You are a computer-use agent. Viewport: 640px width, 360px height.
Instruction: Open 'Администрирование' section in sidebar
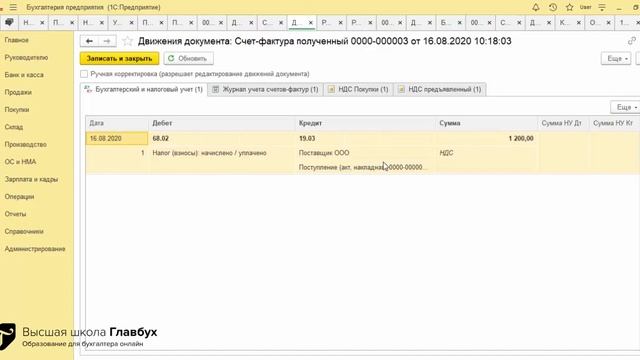[35, 249]
